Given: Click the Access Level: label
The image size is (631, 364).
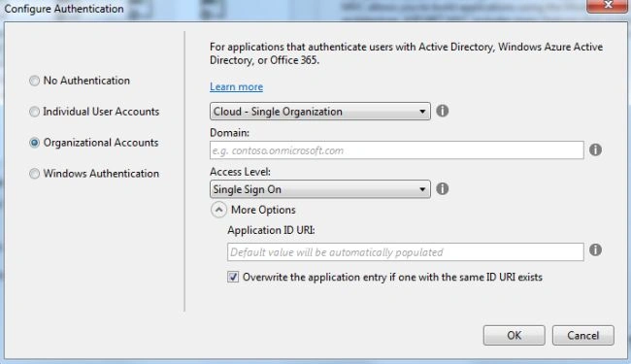Looking at the screenshot, I should coord(240,172).
